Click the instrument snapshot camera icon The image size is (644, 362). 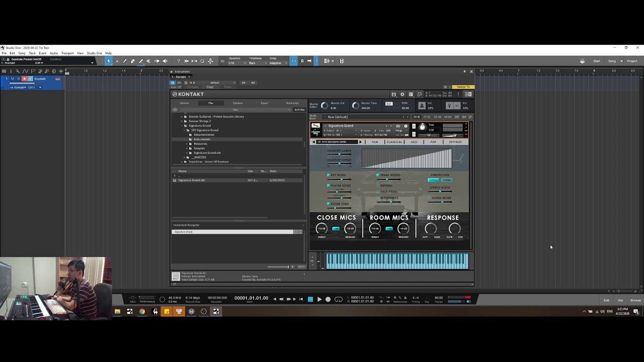(398, 126)
